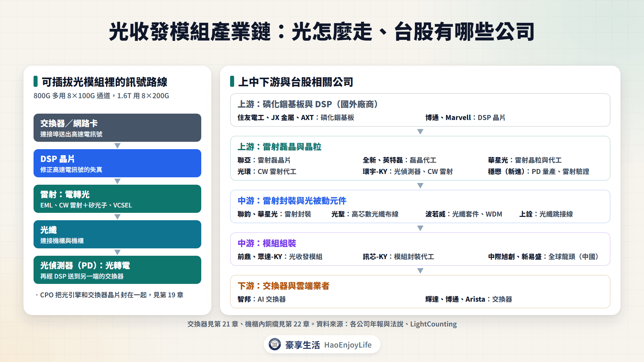Click text 輝達、博通、Arista：交換器
This screenshot has width=644, height=362.
(x=469, y=299)
